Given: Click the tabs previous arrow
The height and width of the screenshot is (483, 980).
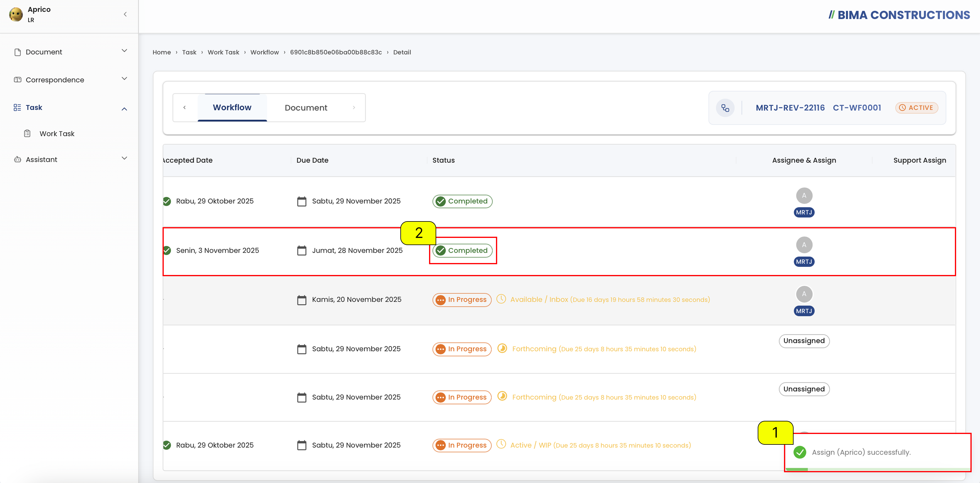Looking at the screenshot, I should pyautogui.click(x=185, y=108).
